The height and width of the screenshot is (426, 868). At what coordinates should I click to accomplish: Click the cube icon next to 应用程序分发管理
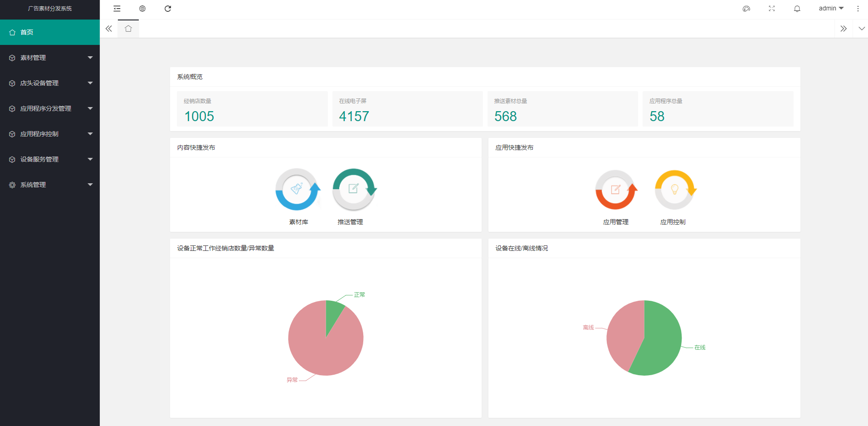[12, 109]
